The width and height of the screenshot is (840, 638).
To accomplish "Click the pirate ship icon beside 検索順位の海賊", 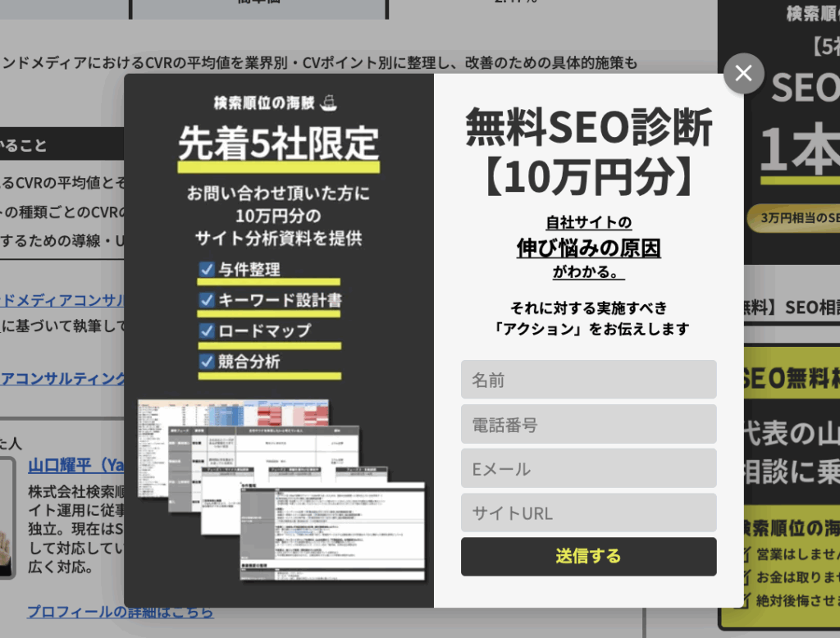I will [328, 103].
